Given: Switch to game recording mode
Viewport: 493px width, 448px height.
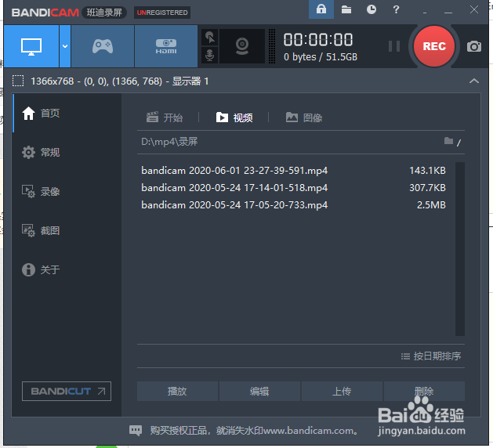Looking at the screenshot, I should coord(103,46).
